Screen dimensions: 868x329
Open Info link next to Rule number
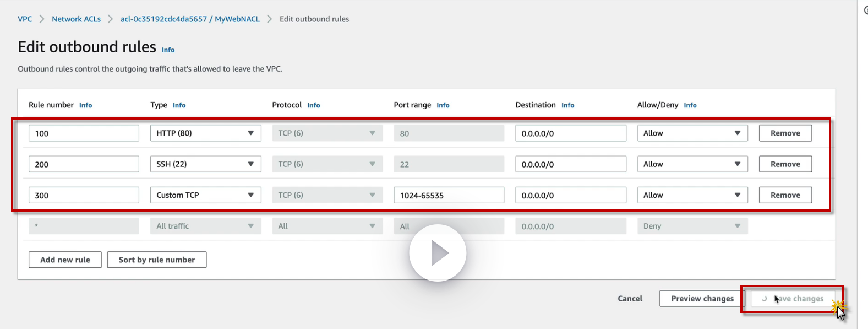pos(85,105)
